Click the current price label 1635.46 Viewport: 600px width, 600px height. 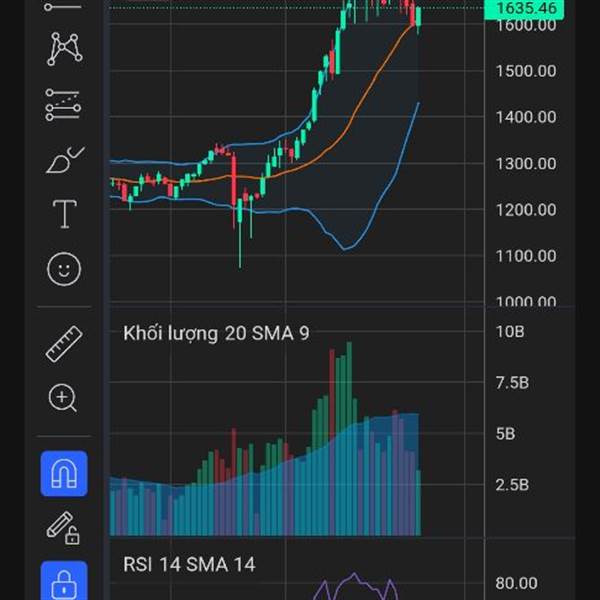point(524,8)
